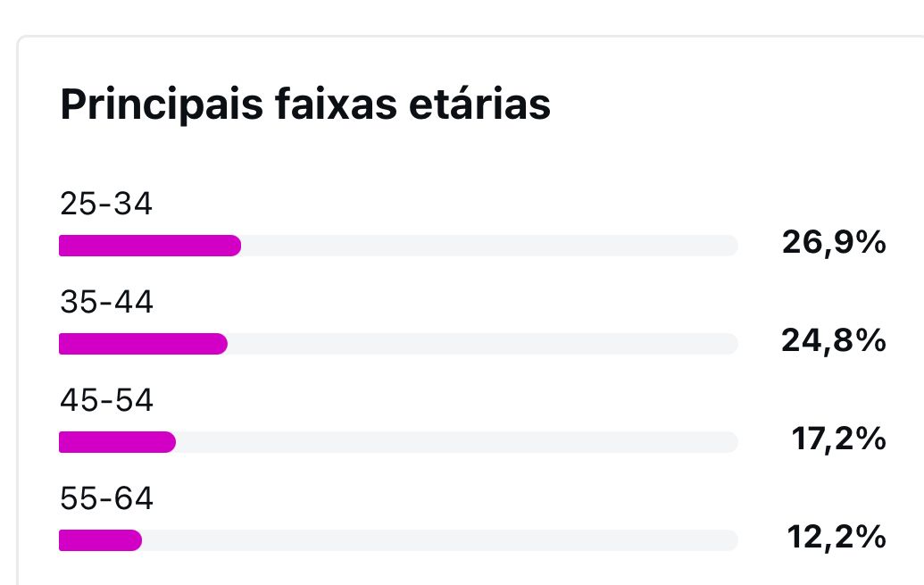This screenshot has height=585, width=924.
Task: Click the Principais faixas etárias heading
Action: 305,104
